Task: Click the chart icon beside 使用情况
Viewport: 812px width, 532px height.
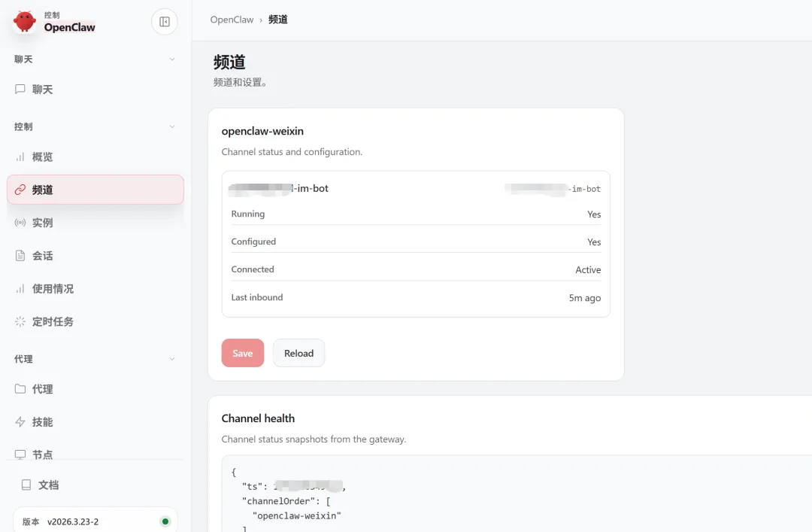Action: 20,289
